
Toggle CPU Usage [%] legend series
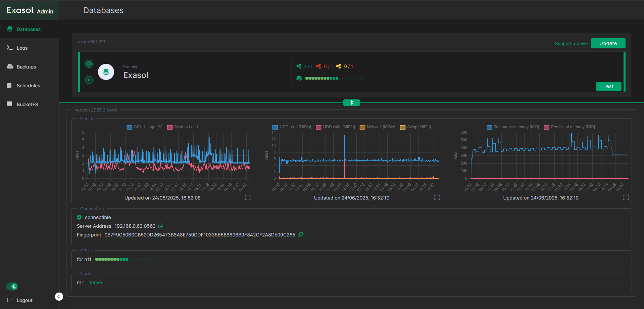tap(145, 127)
